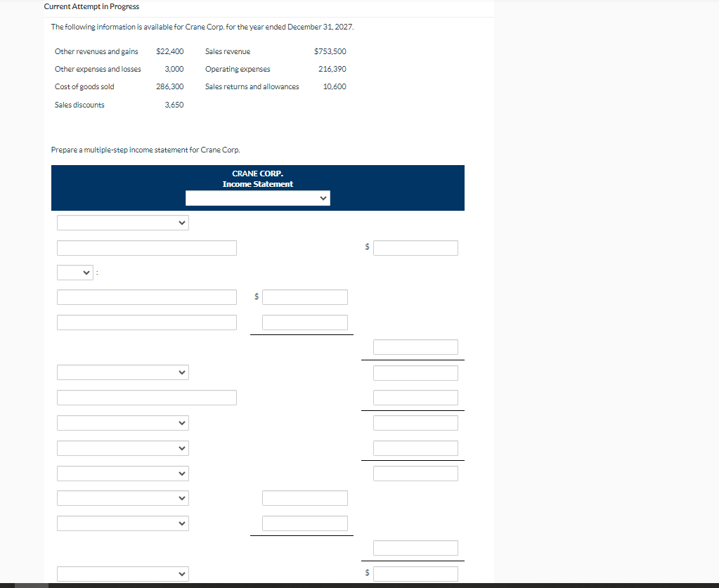Click the sales returns entry text field

point(146,296)
